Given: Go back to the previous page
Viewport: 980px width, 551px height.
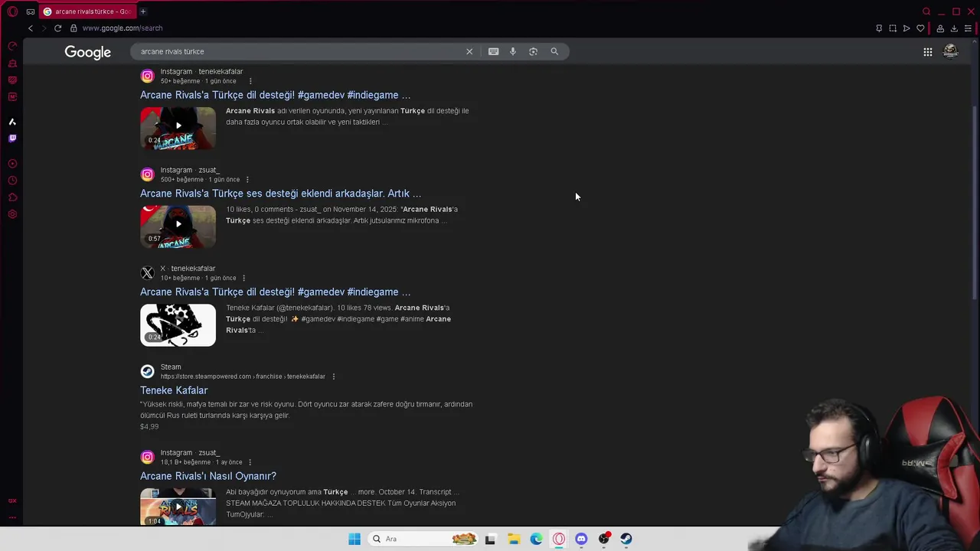Looking at the screenshot, I should tap(31, 28).
